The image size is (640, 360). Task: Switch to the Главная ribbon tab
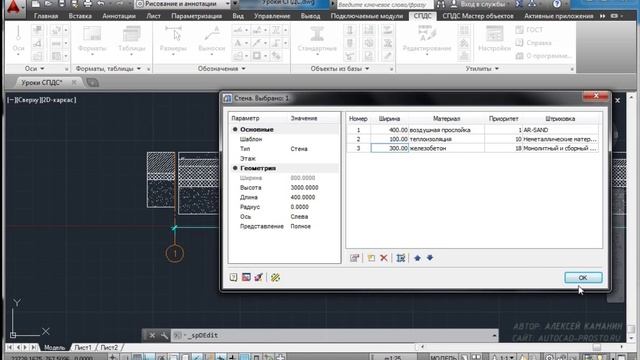click(46, 16)
